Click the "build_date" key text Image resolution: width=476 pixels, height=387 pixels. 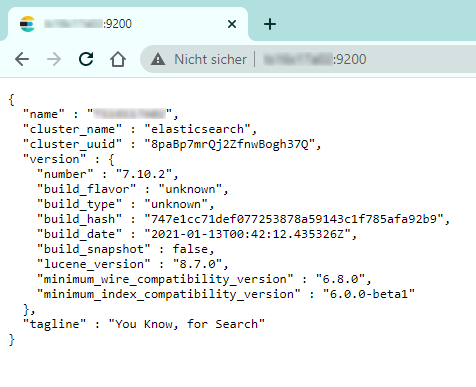[79, 234]
